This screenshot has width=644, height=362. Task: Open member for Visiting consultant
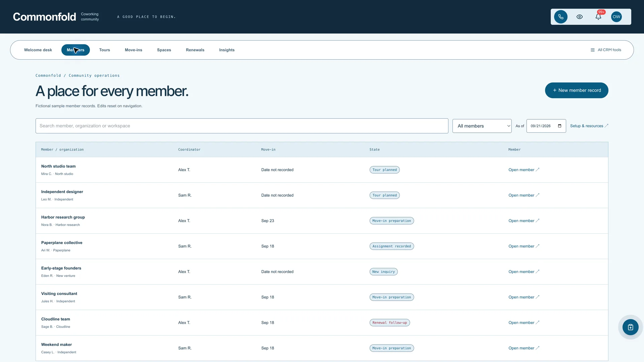coord(524,297)
